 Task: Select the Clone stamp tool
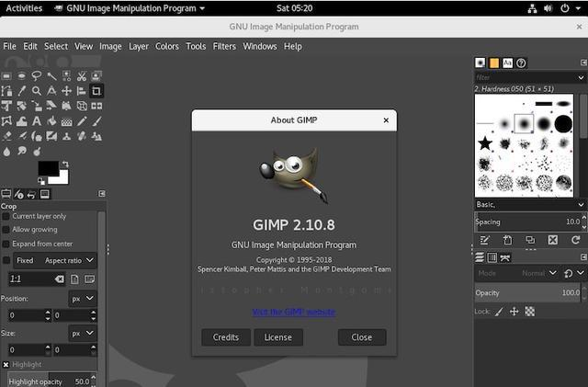point(66,136)
